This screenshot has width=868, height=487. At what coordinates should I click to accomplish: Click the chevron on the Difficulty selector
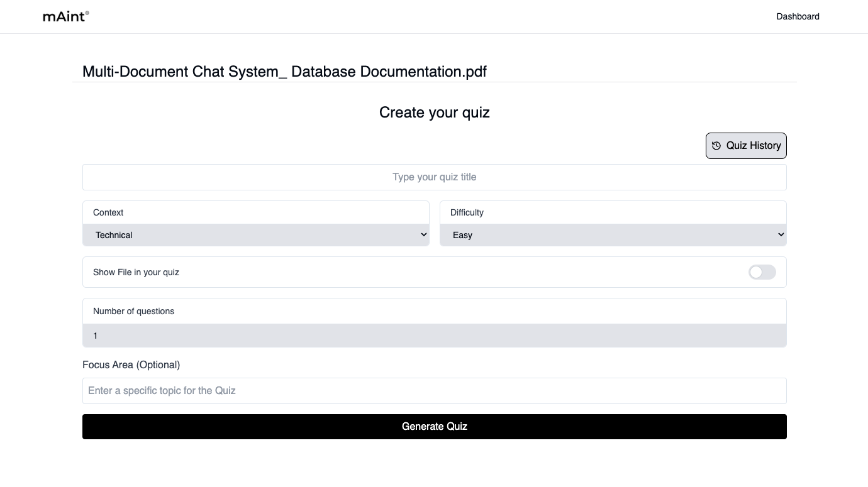tap(780, 234)
